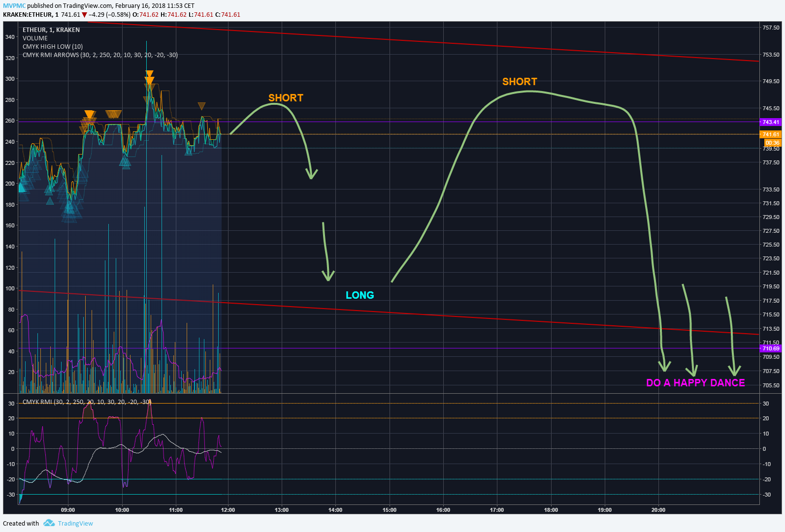Select the VOLUME indicator label
Screen dimensions: 785x532
[35, 38]
